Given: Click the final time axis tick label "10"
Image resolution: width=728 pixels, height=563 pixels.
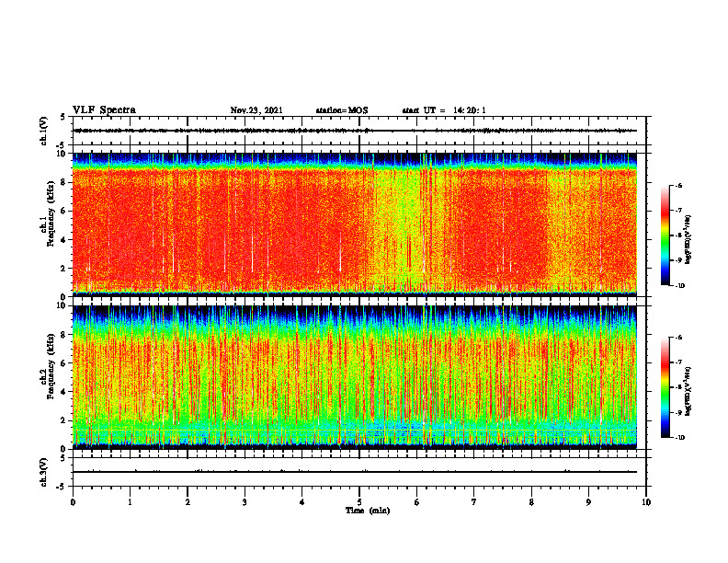Looking at the screenshot, I should [646, 502].
